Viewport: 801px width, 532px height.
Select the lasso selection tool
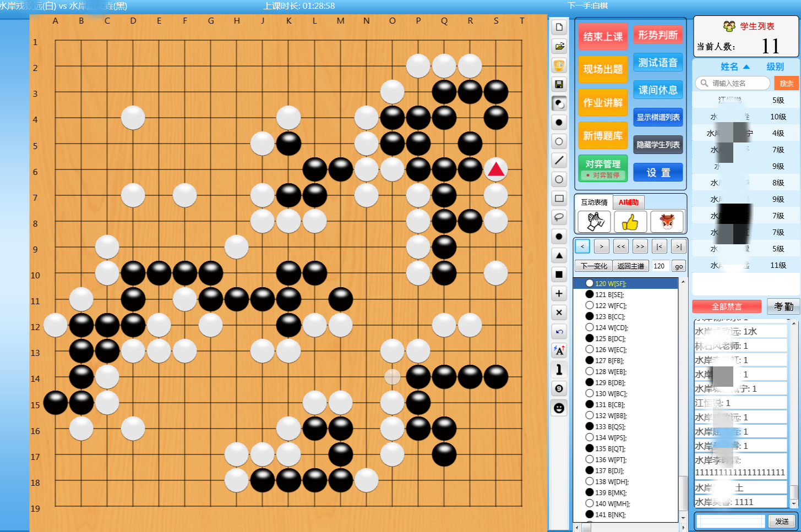click(x=559, y=217)
